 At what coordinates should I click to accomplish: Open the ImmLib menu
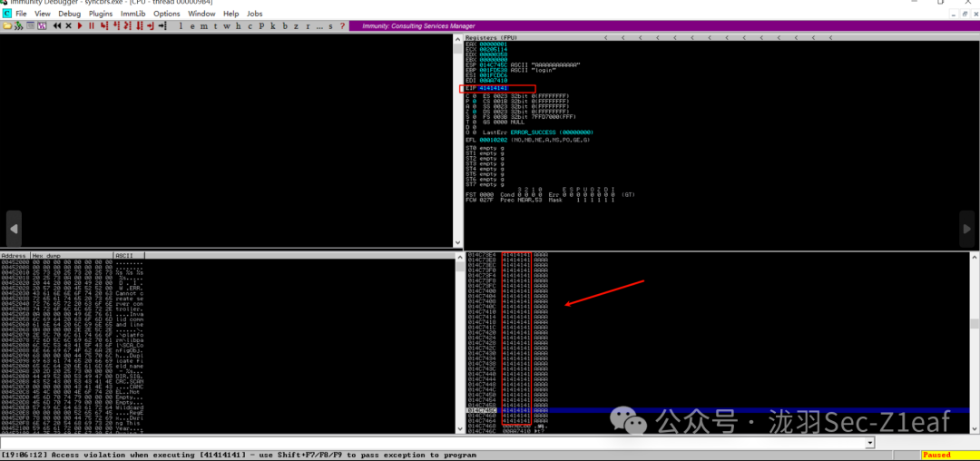pos(133,14)
